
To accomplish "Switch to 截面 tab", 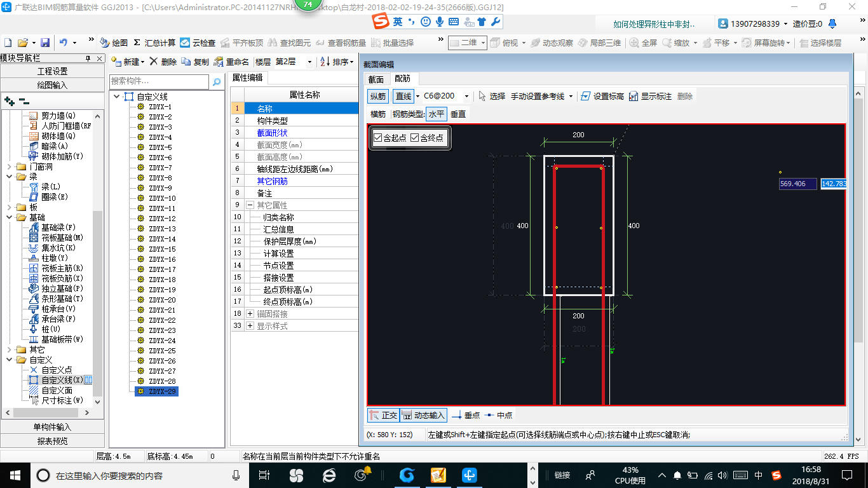I will 376,79.
